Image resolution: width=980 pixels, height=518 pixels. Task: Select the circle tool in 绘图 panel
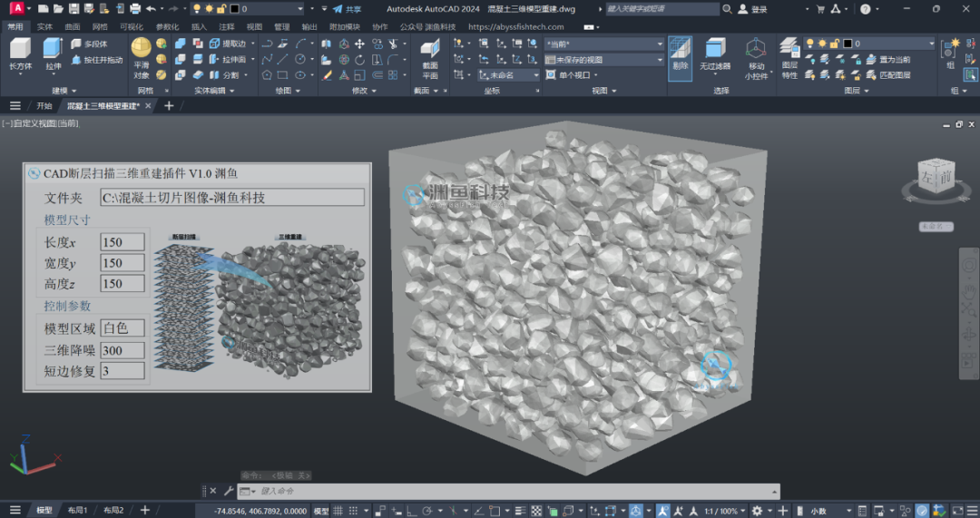pyautogui.click(x=300, y=59)
